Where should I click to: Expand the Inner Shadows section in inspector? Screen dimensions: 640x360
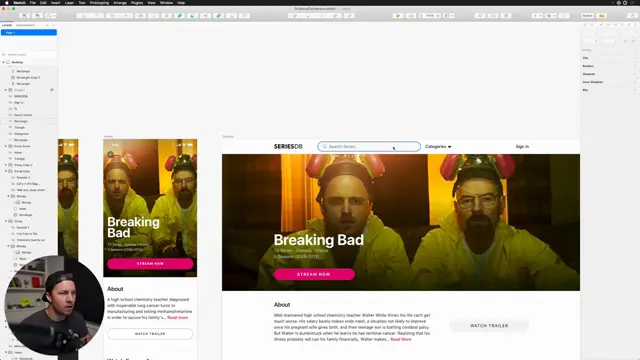610,82
